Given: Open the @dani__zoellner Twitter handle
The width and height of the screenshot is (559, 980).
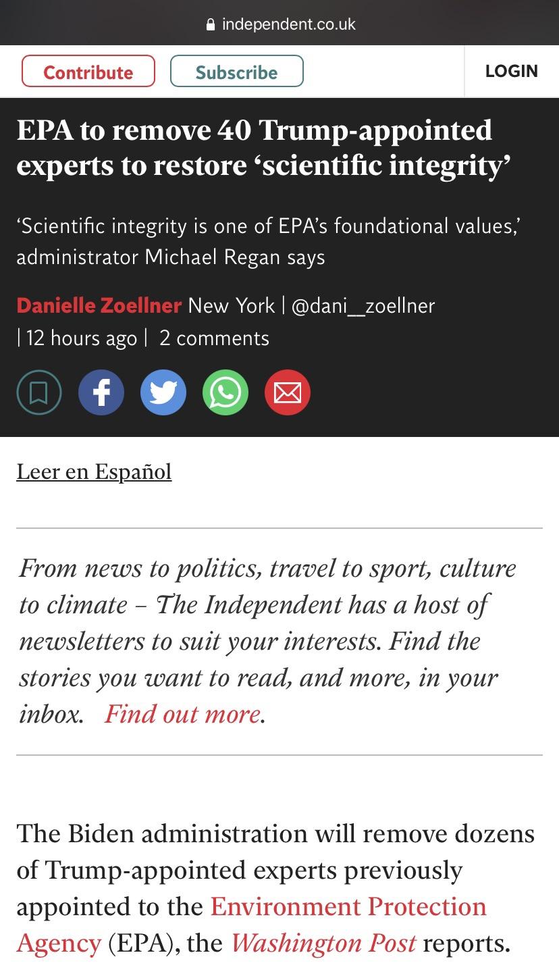Looking at the screenshot, I should coord(363,305).
